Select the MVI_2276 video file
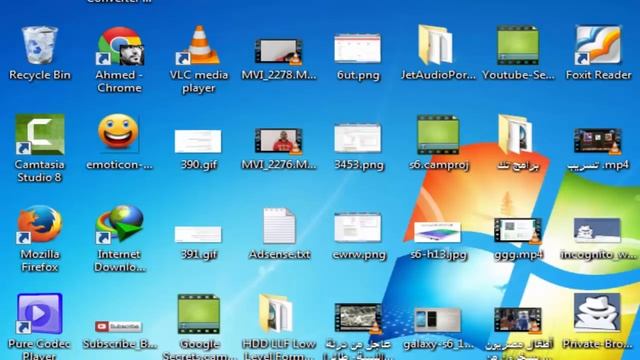Screen dimensions: 640x360 (279, 141)
